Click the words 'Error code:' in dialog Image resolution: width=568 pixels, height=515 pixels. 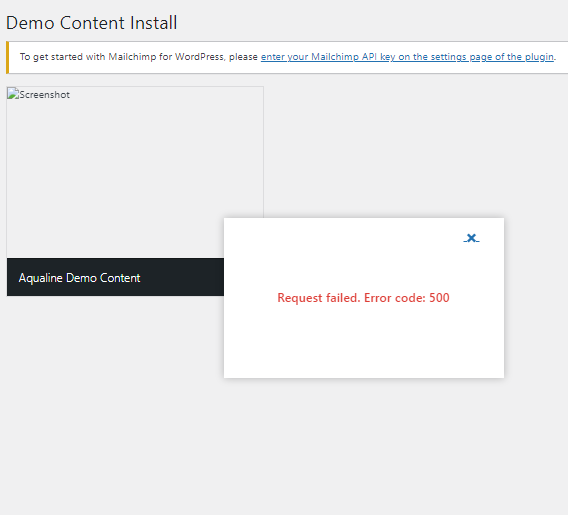[395, 298]
